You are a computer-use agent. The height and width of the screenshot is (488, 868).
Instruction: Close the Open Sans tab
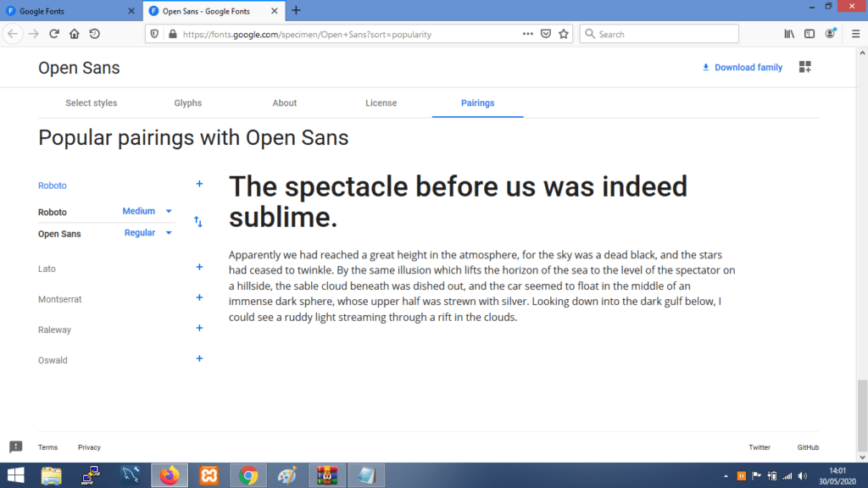click(275, 11)
